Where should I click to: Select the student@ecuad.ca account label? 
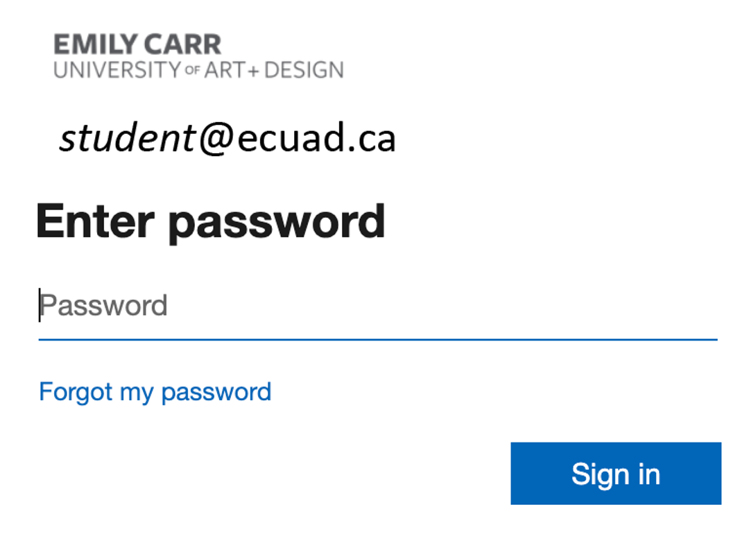[227, 138]
